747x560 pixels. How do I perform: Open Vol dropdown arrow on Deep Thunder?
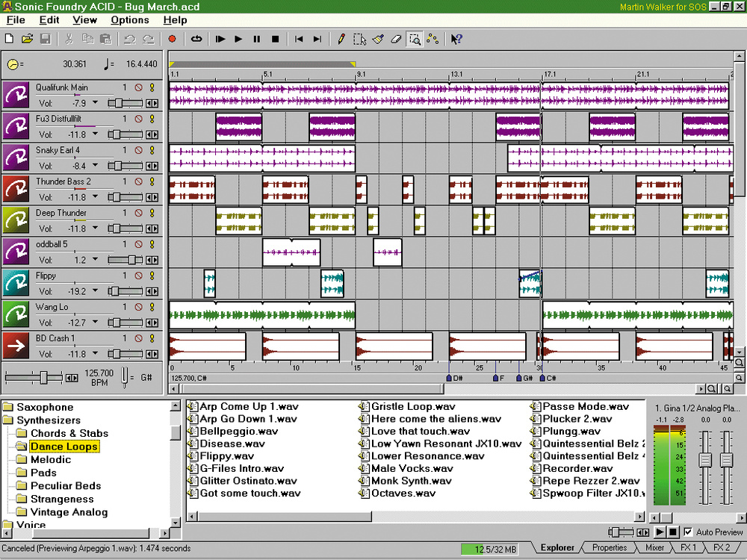(x=96, y=228)
